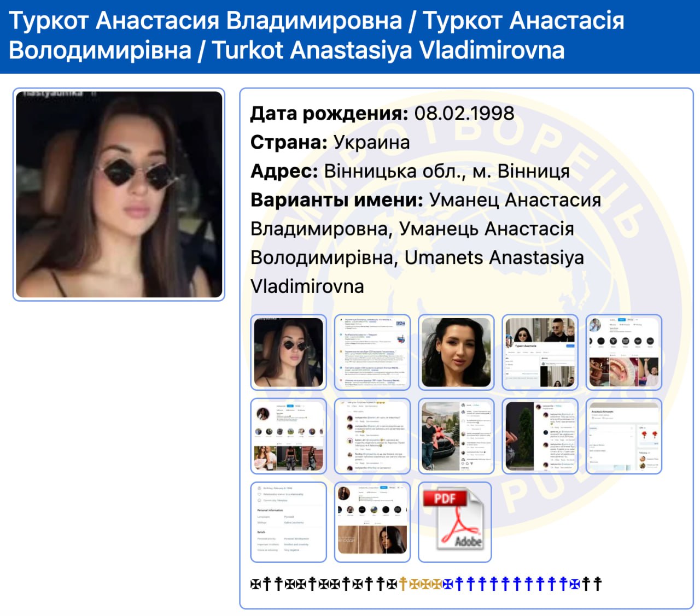Open top-row thumbnail with story highlight circles
700x616 pixels.
pyautogui.click(x=623, y=352)
